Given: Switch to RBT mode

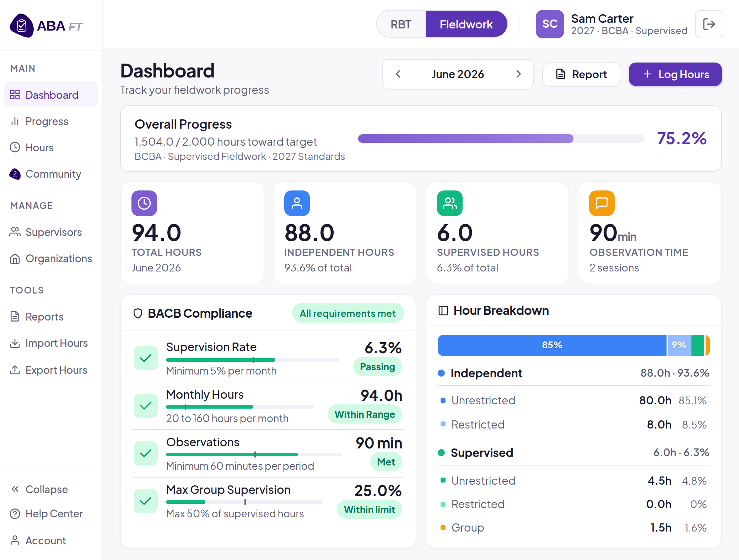Looking at the screenshot, I should coord(401,24).
